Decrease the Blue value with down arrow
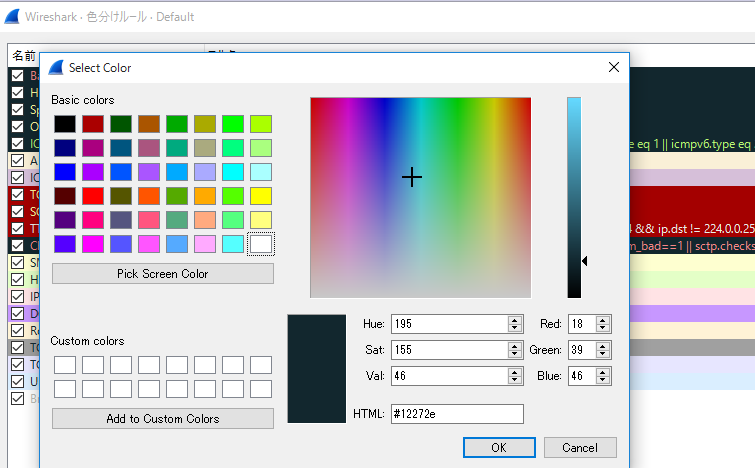The height and width of the screenshot is (468, 755). (602, 380)
